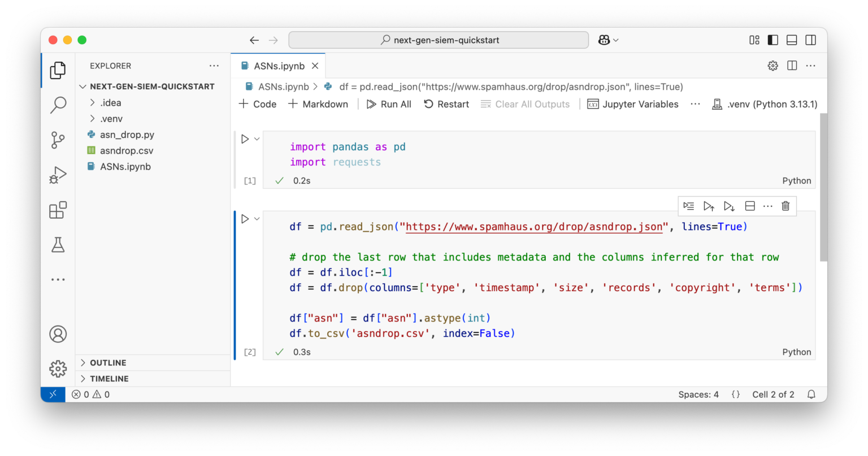Run the first import cell
868x456 pixels.
click(245, 139)
